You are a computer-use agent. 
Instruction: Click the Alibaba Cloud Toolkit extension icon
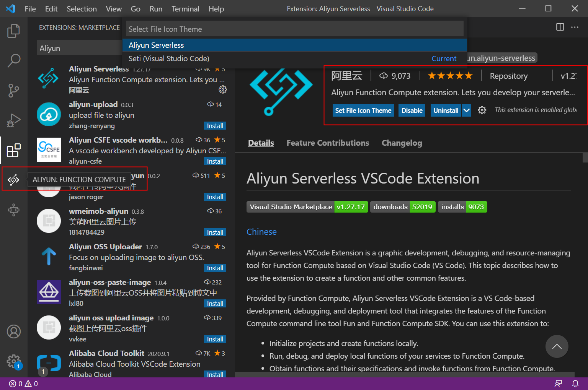coord(49,363)
